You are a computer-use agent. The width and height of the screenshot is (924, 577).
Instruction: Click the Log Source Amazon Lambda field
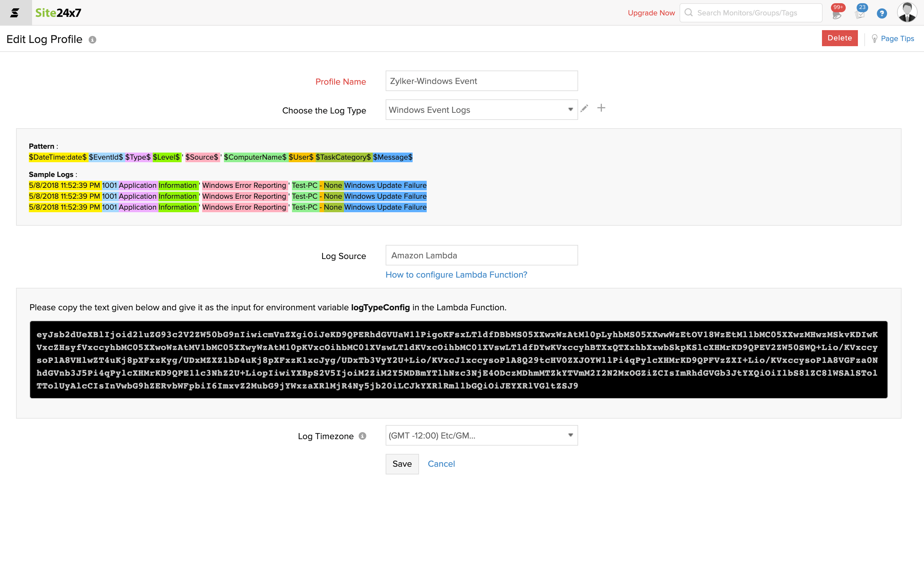481,255
